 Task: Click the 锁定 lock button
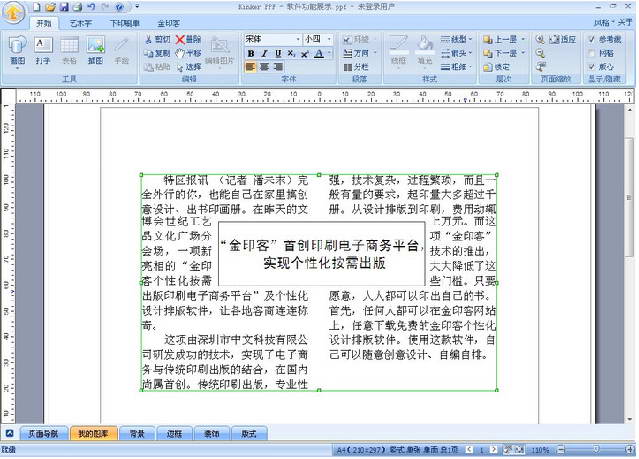496,67
